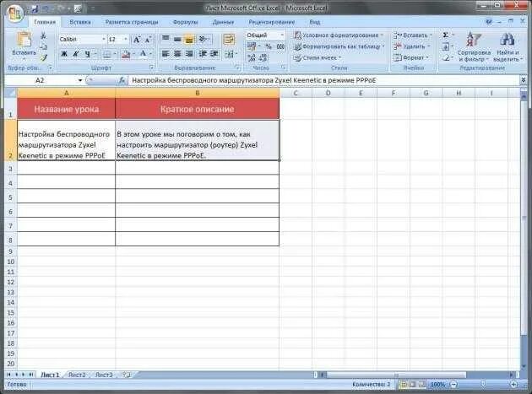This screenshot has height=394, width=532.
Task: Click accounting number format icon
Action: pyautogui.click(x=252, y=46)
